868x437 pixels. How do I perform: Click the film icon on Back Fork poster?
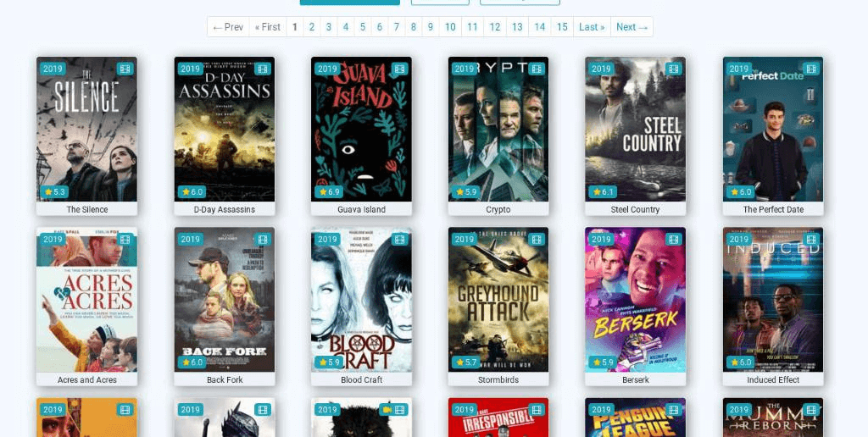(262, 240)
